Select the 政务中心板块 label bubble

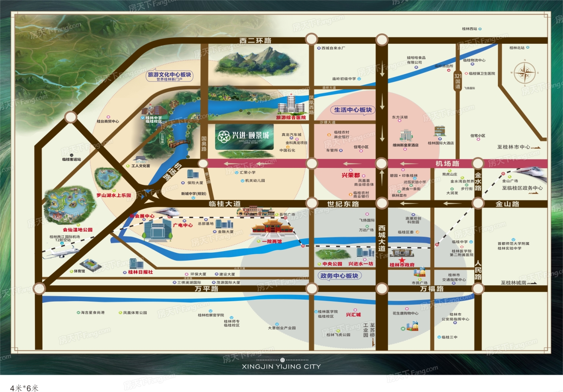click(x=339, y=276)
